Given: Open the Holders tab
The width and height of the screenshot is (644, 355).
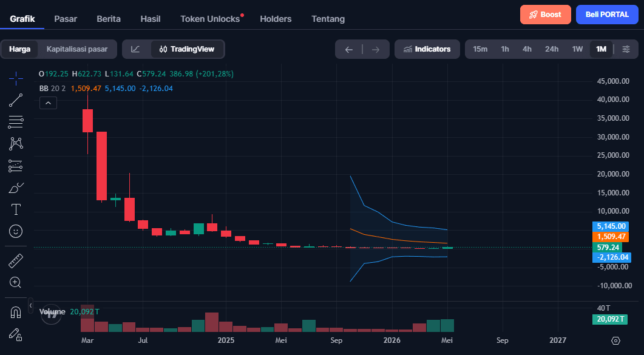Looking at the screenshot, I should tap(276, 19).
